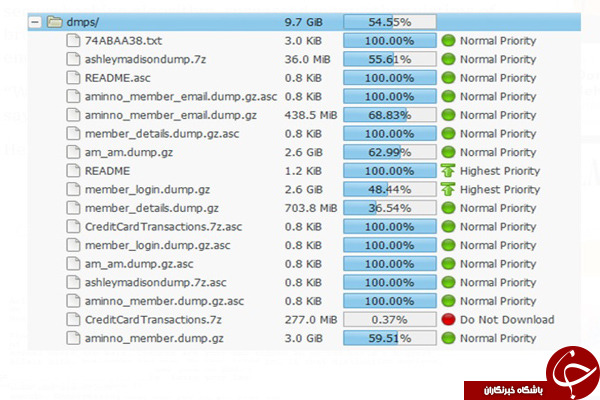This screenshot has height=400, width=600.
Task: Select file name ashleymadisondump.7z
Action: pyautogui.click(x=145, y=59)
